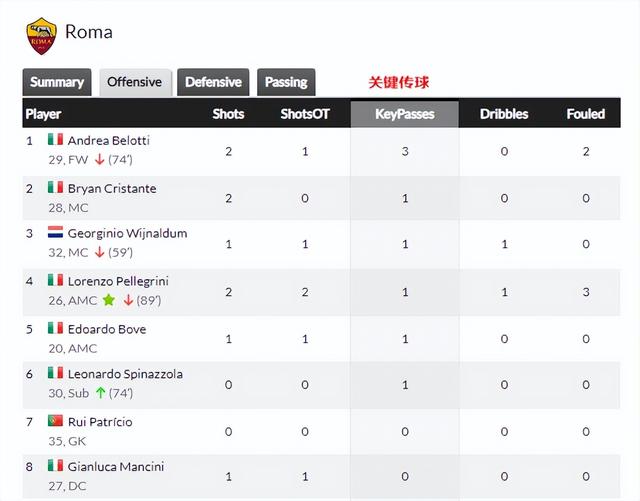This screenshot has width=640, height=501.
Task: Click the green star icon beside Pellegrini
Action: [x=109, y=300]
